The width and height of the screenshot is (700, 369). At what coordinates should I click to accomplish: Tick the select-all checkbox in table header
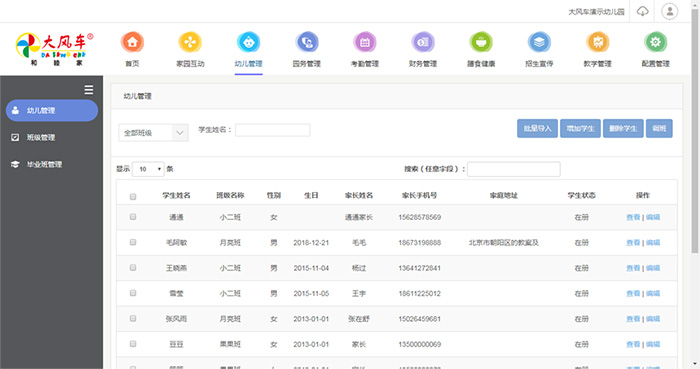(133, 196)
